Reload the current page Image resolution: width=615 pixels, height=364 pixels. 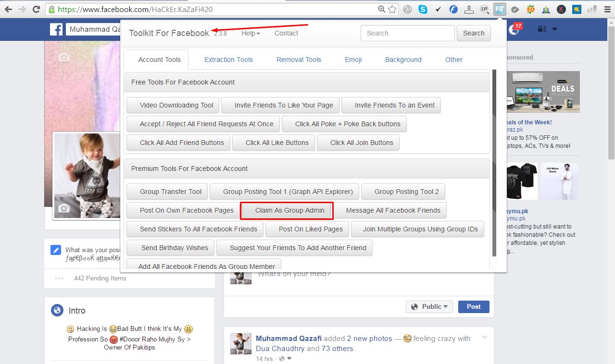(36, 9)
